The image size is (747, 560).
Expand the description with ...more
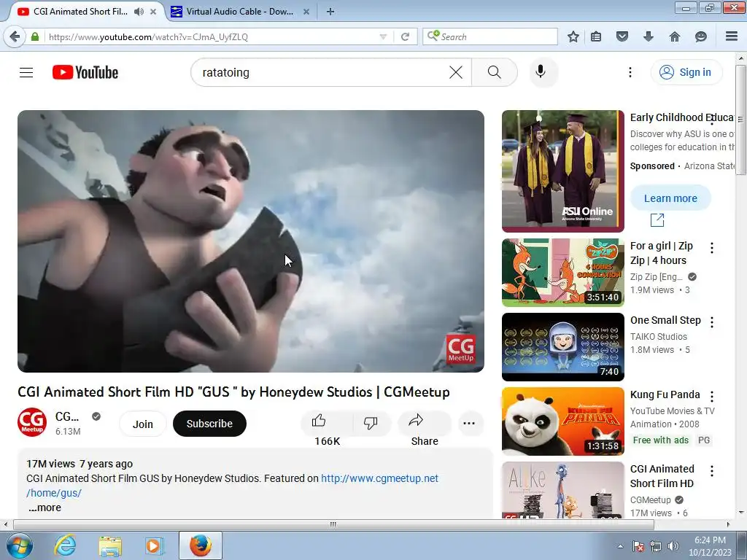[x=44, y=507]
